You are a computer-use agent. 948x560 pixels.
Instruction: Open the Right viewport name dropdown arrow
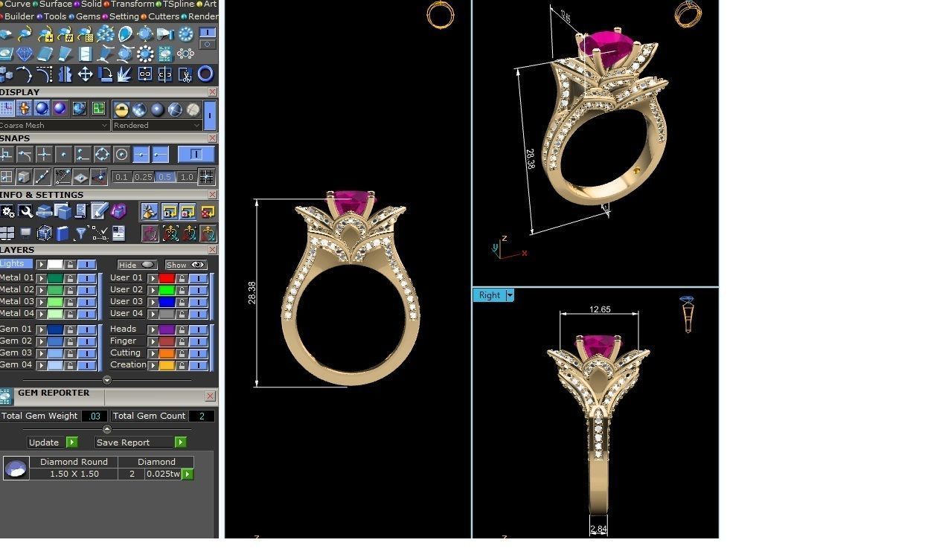pyautogui.click(x=510, y=295)
